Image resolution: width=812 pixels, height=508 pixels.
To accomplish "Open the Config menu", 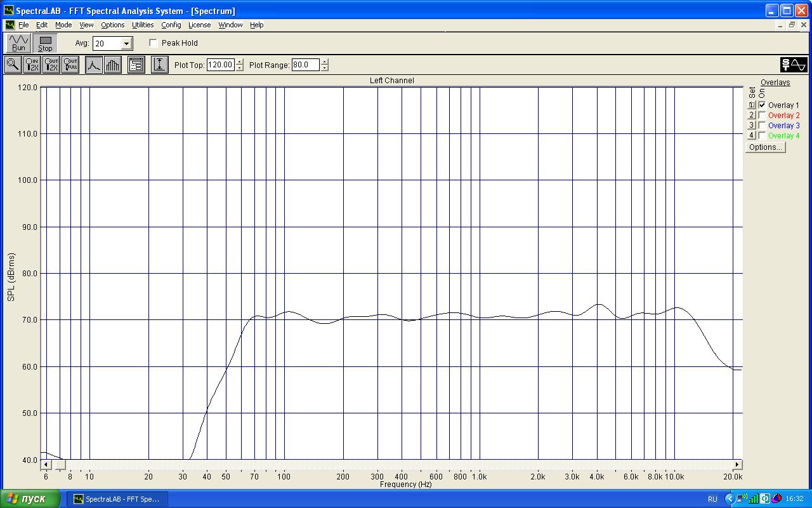I will click(x=171, y=25).
